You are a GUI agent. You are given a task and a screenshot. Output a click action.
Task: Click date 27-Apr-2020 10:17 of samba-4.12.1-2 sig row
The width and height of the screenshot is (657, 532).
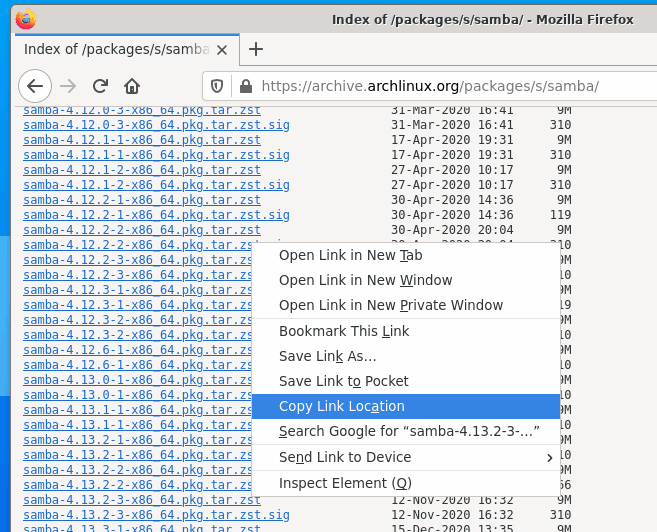coord(452,185)
